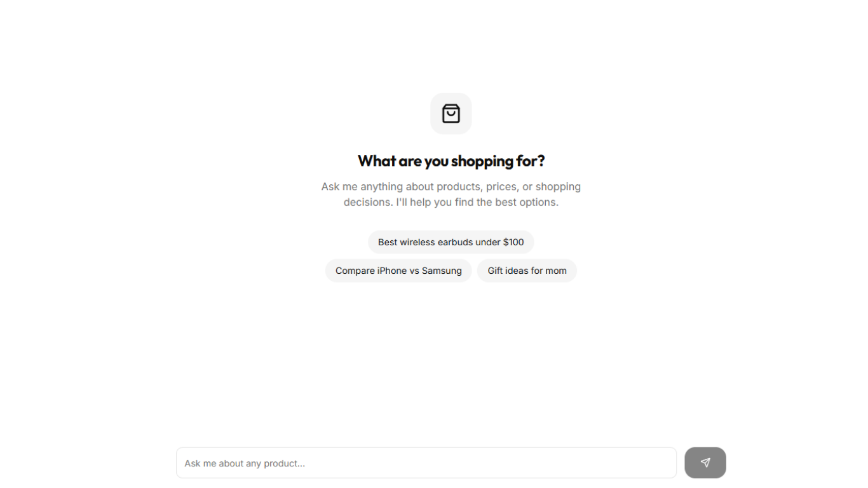Viewport: 868px width, 488px height.
Task: Click the gray send icon beside the input
Action: pos(705,463)
